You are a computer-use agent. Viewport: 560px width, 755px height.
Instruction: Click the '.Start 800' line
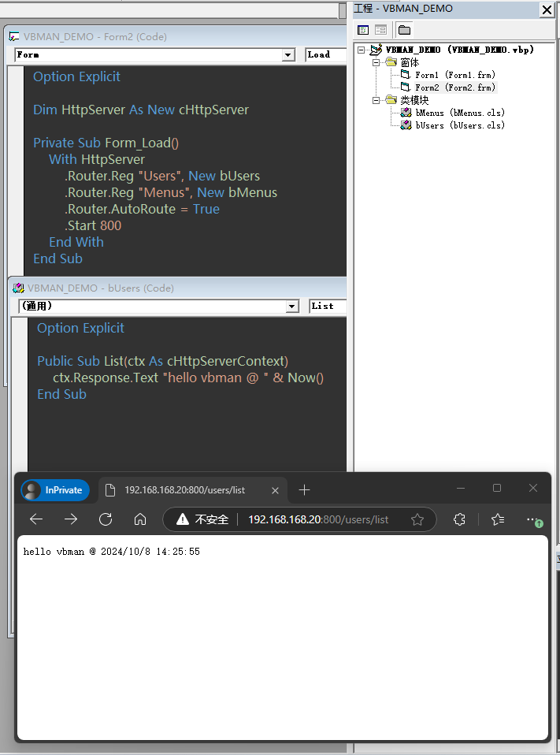coord(93,225)
